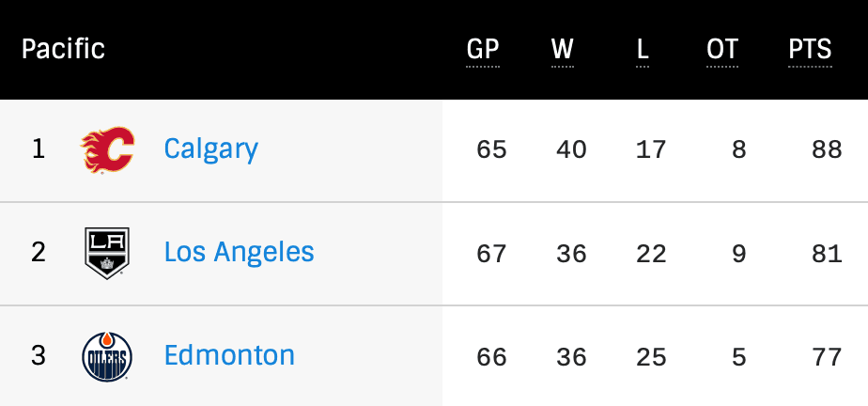The width and height of the screenshot is (868, 406).
Task: Click rank number 1 beside Calgary
Action: [39, 150]
